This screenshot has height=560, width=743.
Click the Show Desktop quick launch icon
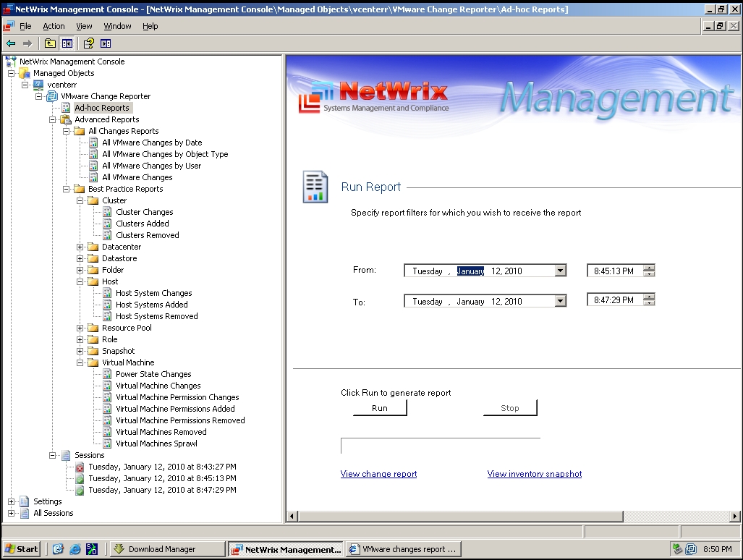(59, 549)
